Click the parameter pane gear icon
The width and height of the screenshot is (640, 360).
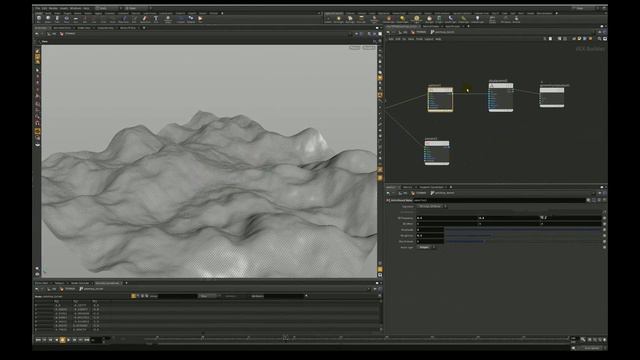point(588,200)
